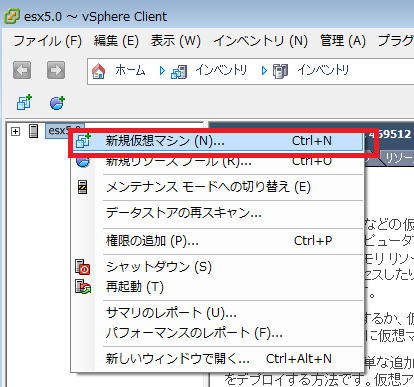Click the shutdown host menu icon
This screenshot has width=414, height=387.
click(82, 267)
